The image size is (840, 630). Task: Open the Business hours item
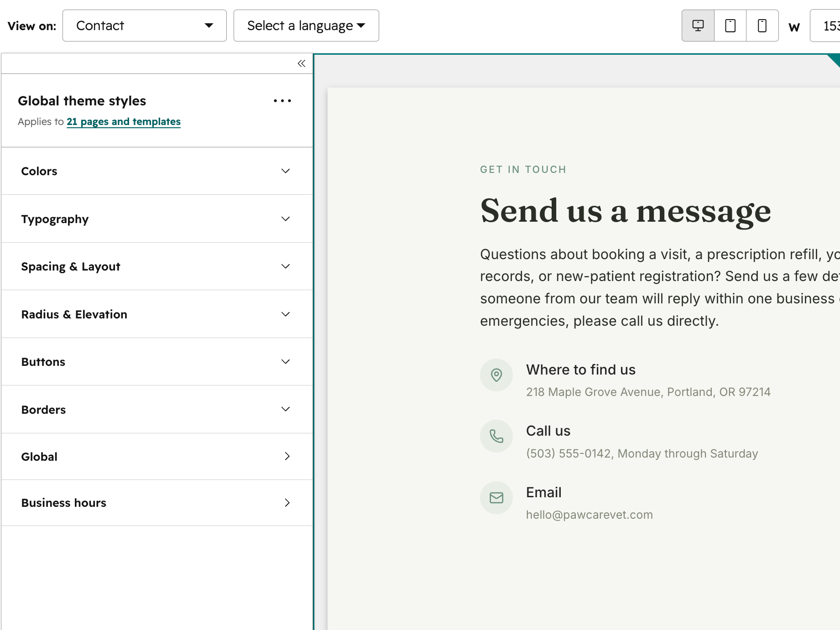click(157, 503)
